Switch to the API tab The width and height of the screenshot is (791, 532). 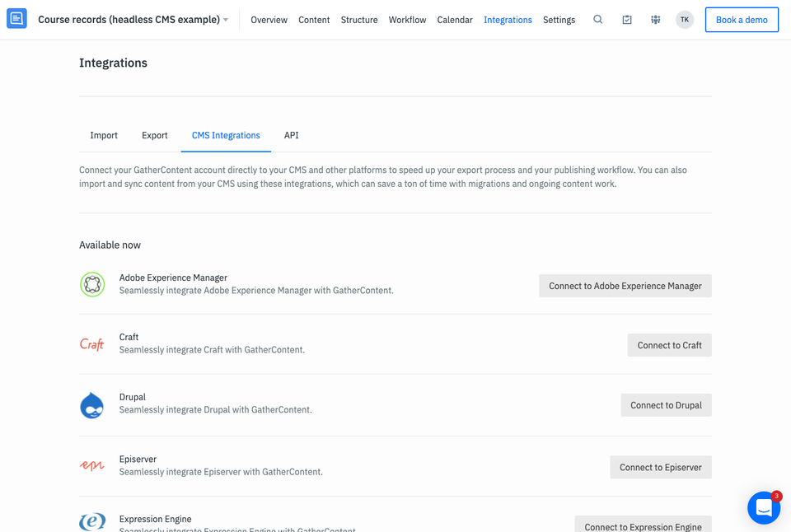(x=291, y=135)
